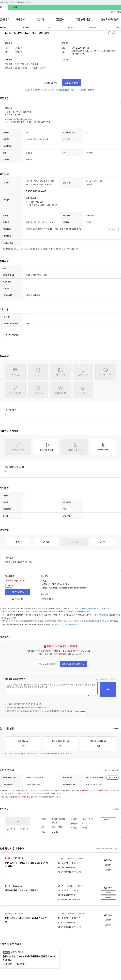Select the 식사제공 welfare icon
The width and height of the screenshot is (121, 980).
(x=83, y=390)
